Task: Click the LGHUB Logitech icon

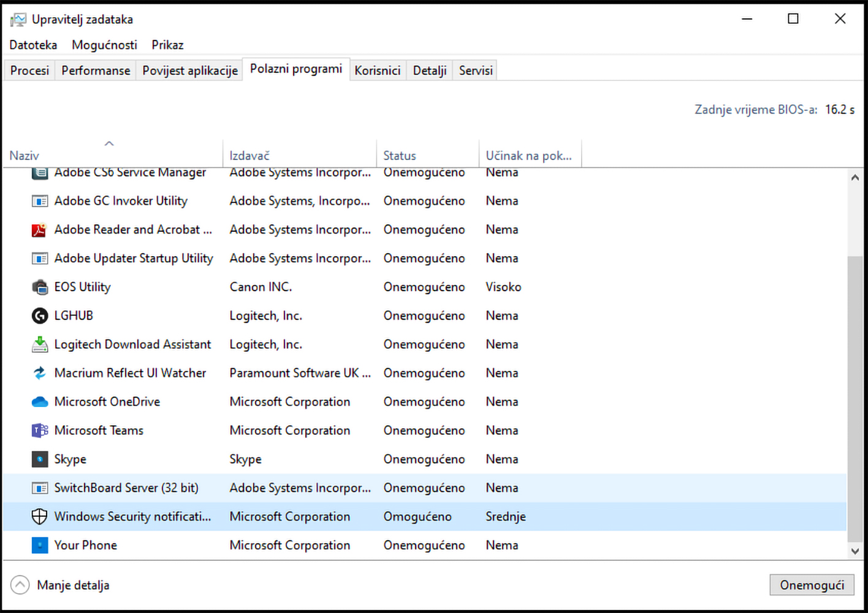Action: [40, 316]
